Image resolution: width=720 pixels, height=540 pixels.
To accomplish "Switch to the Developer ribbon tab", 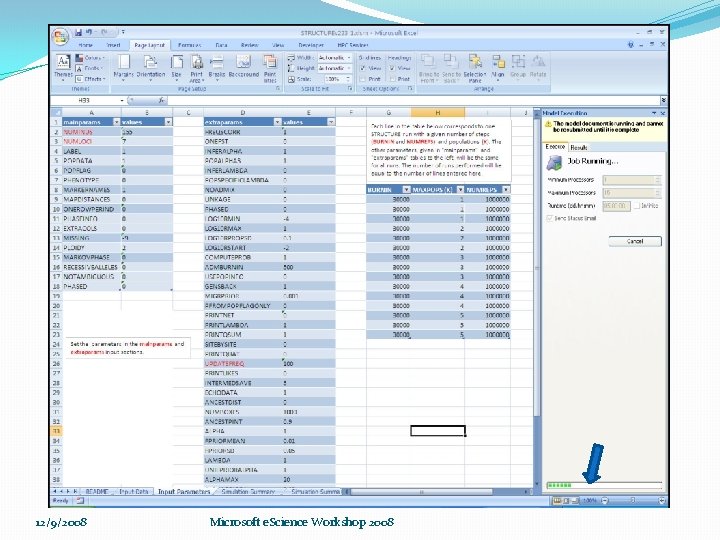I will pos(311,45).
